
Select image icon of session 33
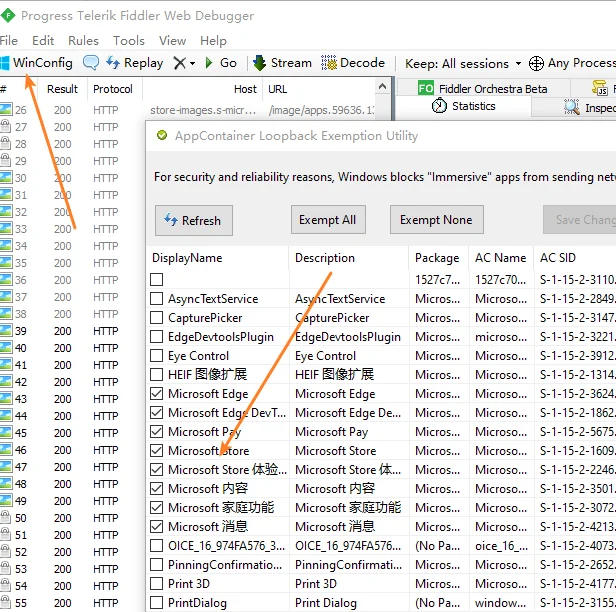click(x=6, y=228)
